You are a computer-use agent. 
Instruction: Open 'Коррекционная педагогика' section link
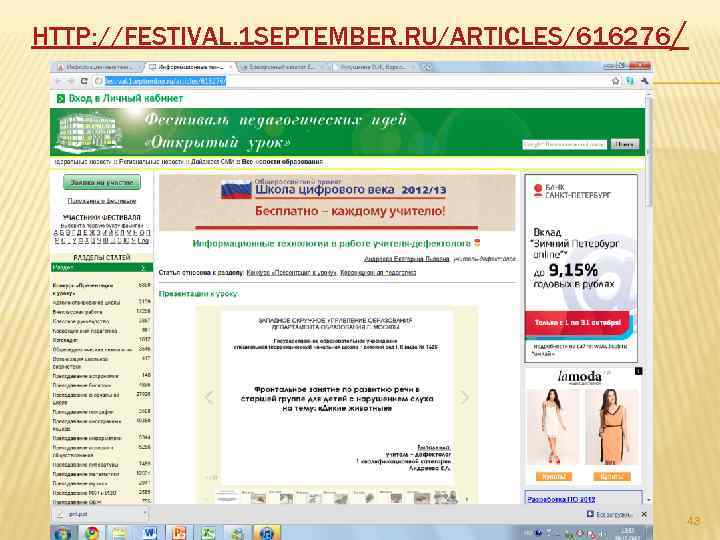[378, 273]
